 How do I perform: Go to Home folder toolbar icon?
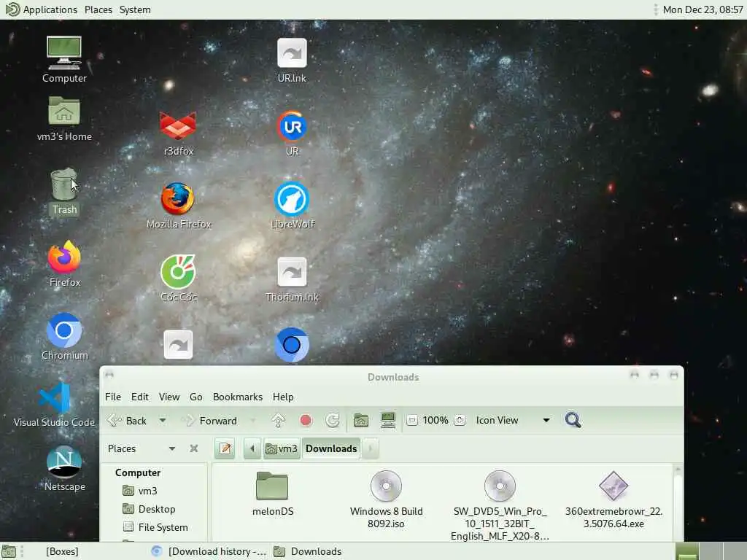360,421
